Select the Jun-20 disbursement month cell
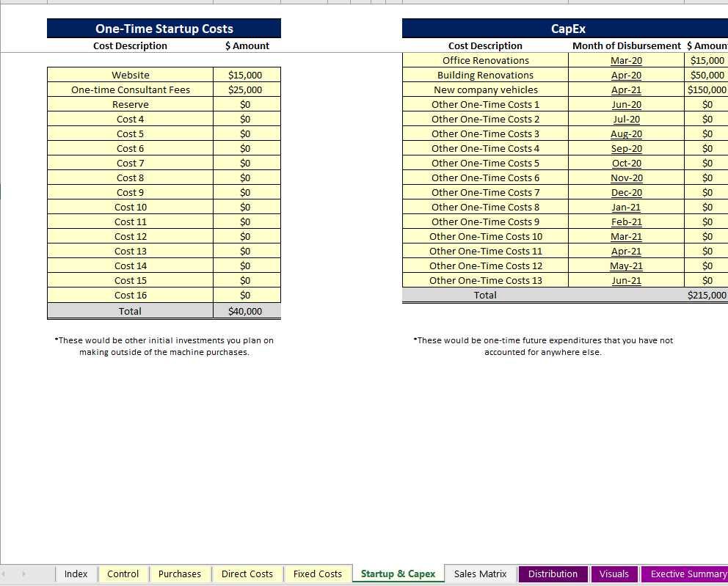 tap(626, 104)
